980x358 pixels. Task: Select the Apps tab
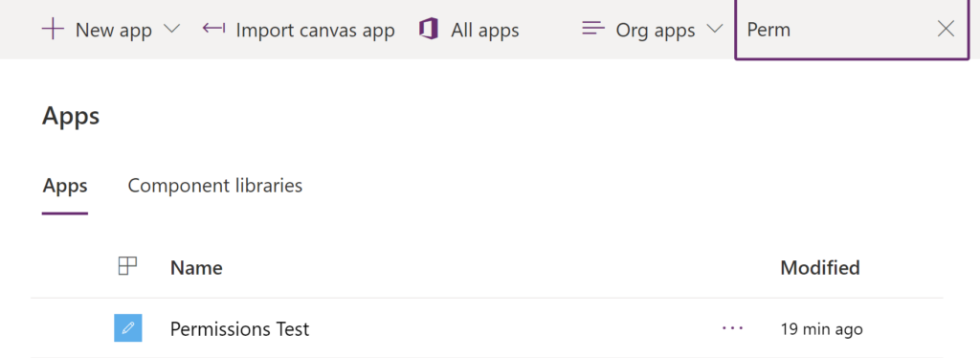tap(65, 186)
